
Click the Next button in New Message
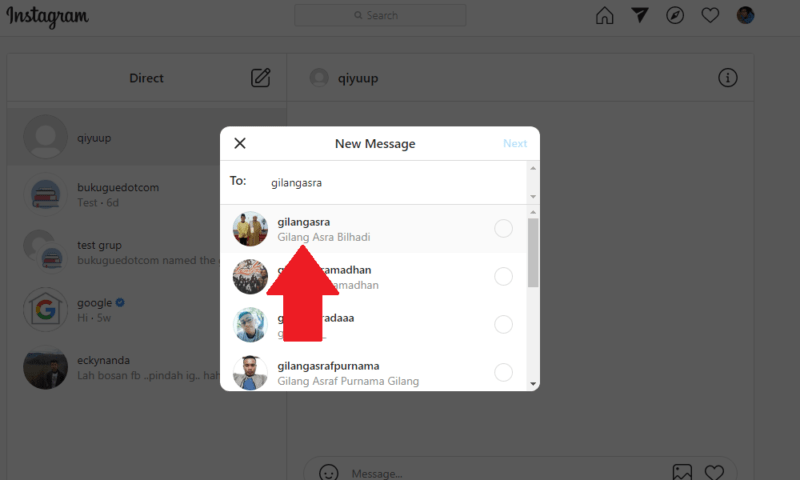click(x=515, y=143)
